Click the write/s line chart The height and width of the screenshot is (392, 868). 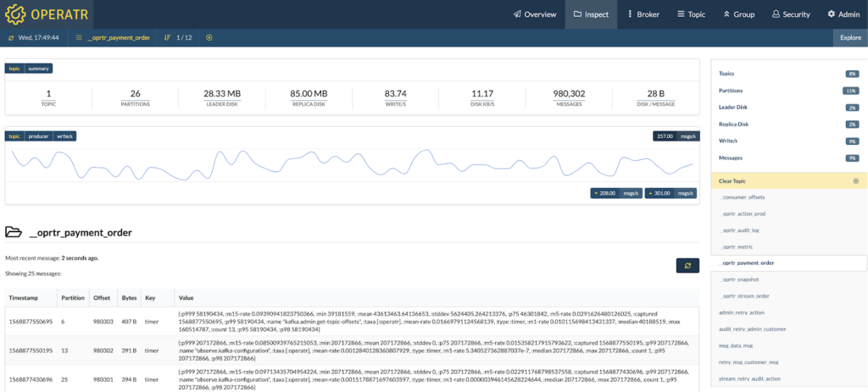tap(352, 165)
